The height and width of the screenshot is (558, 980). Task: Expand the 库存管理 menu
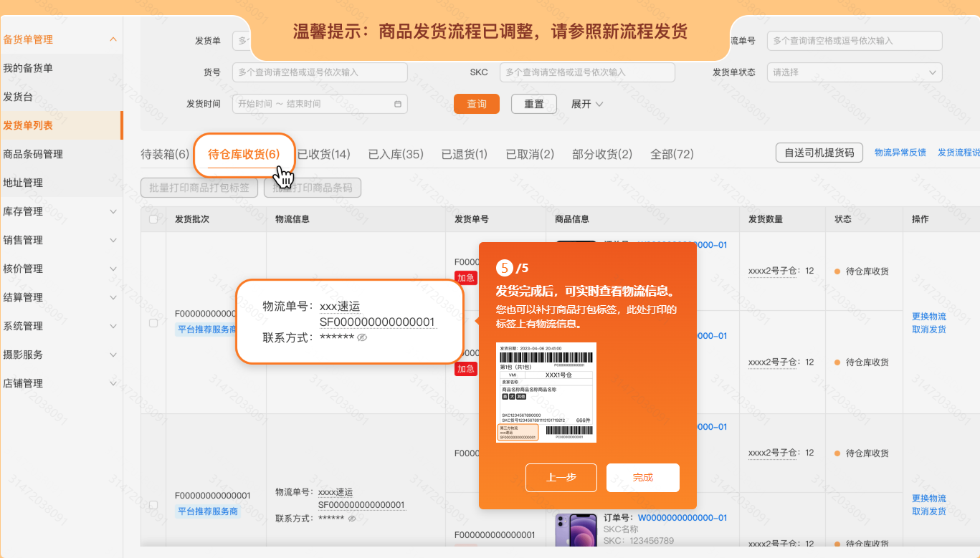61,211
